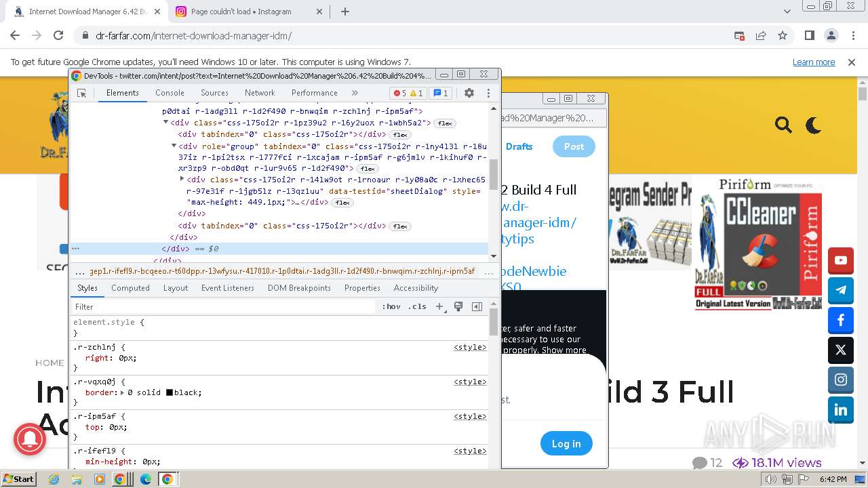The height and width of the screenshot is (488, 868).
Task: Click the Post button in Twitter popup
Action: (x=574, y=146)
